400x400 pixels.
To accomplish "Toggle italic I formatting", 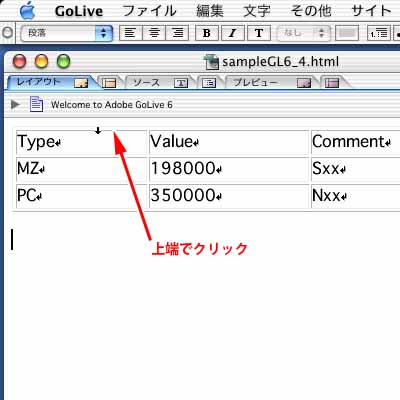I will click(232, 33).
